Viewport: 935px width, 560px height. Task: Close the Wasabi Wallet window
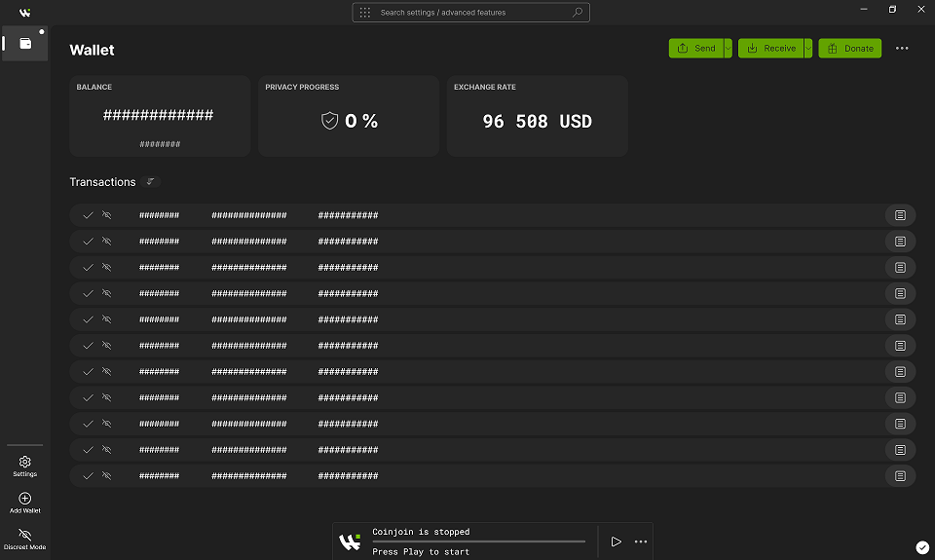coord(920,10)
